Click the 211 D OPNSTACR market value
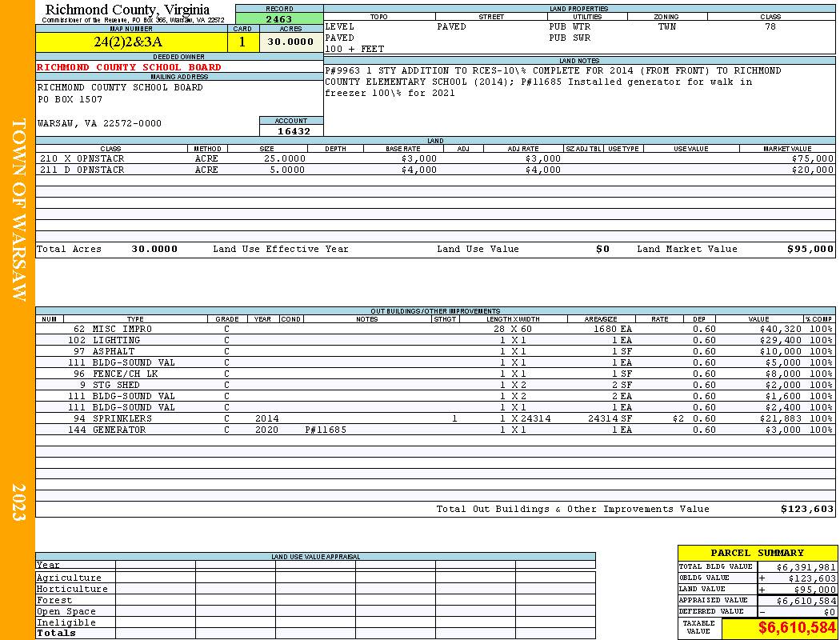840x640 pixels. click(812, 170)
